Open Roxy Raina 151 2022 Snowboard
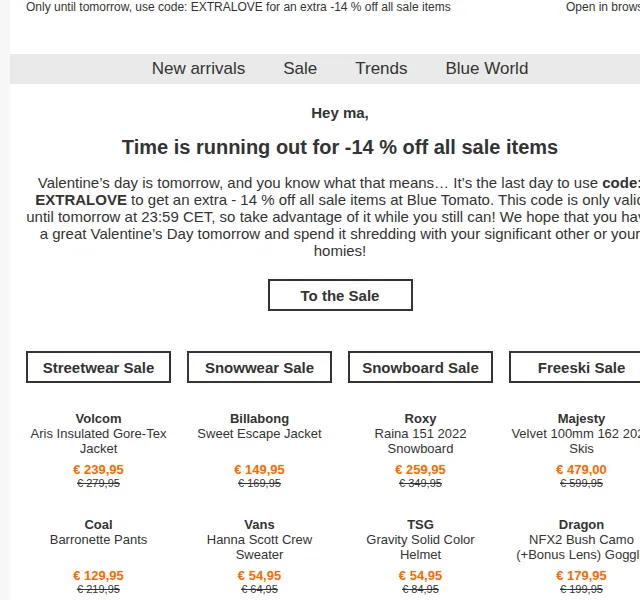Viewport: 640px width, 600px height. tap(420, 433)
